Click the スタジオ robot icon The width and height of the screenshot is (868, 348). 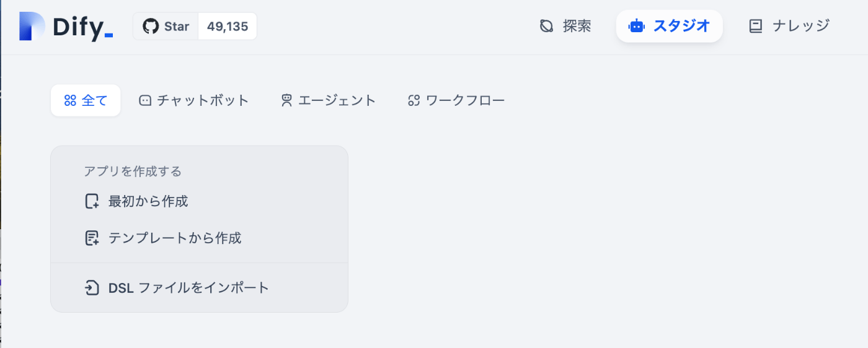(636, 26)
